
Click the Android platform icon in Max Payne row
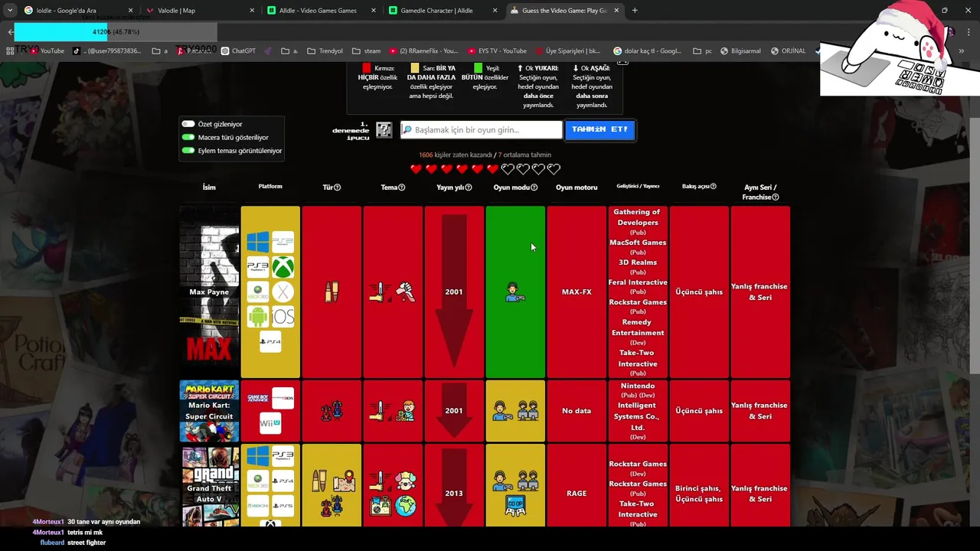(x=258, y=316)
